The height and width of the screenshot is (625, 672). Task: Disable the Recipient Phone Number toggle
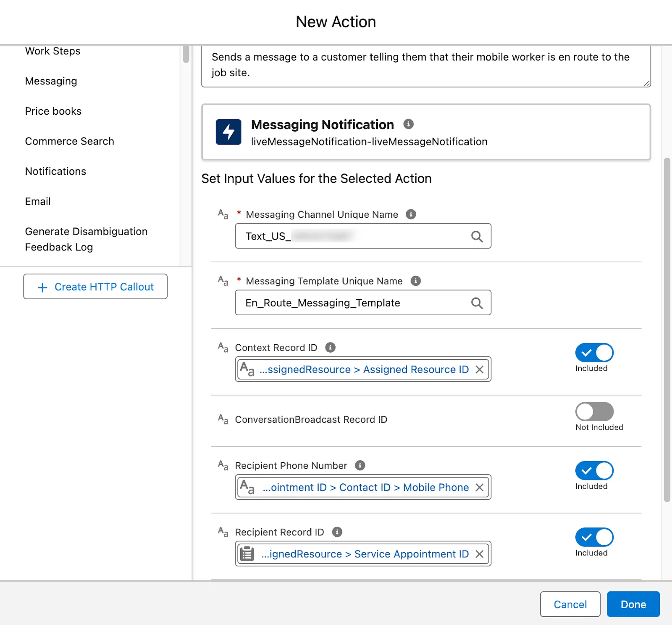pyautogui.click(x=594, y=471)
